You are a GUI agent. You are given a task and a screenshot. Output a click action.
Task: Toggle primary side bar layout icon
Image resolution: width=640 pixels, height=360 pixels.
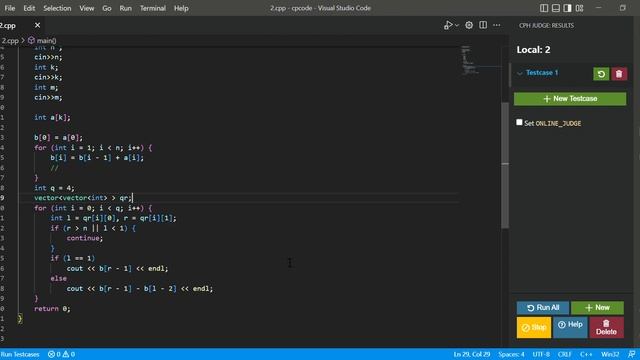pos(544,8)
